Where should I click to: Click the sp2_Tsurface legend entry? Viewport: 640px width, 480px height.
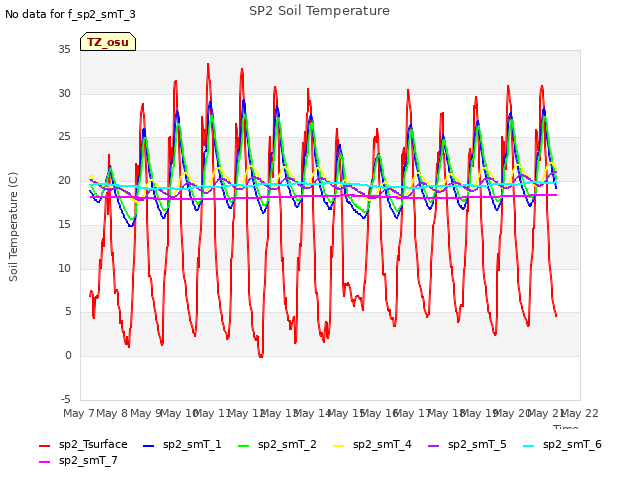coord(83,444)
